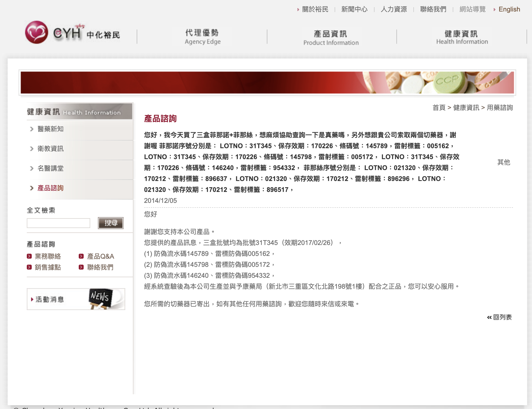Click the pills header banner image
Image resolution: width=532 pixels, height=409 pixels.
tap(267, 83)
